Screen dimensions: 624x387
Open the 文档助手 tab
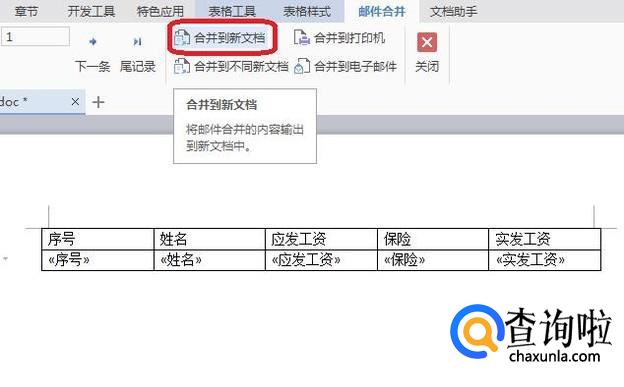[454, 12]
